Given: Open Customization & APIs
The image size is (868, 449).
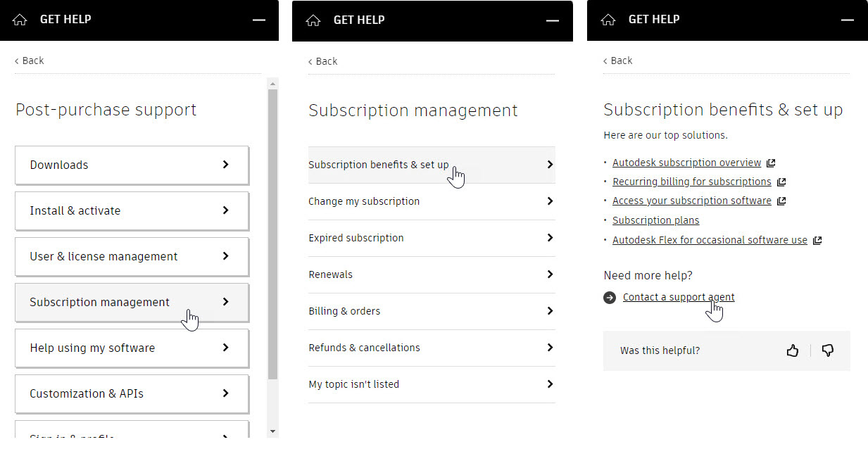Looking at the screenshot, I should coord(132,393).
